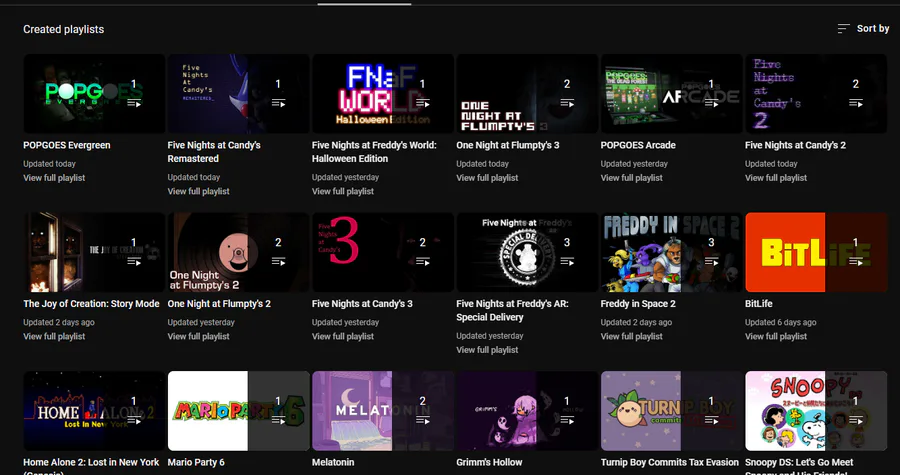900x475 pixels.
Task: Open the Melatonin playlist thumbnail
Action: click(383, 411)
